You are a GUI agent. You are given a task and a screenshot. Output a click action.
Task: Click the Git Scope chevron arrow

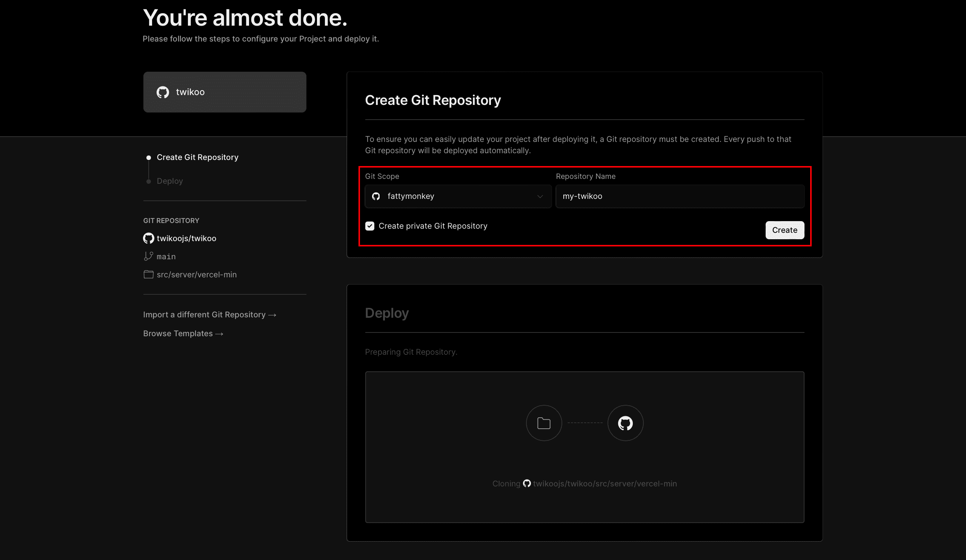[540, 197]
